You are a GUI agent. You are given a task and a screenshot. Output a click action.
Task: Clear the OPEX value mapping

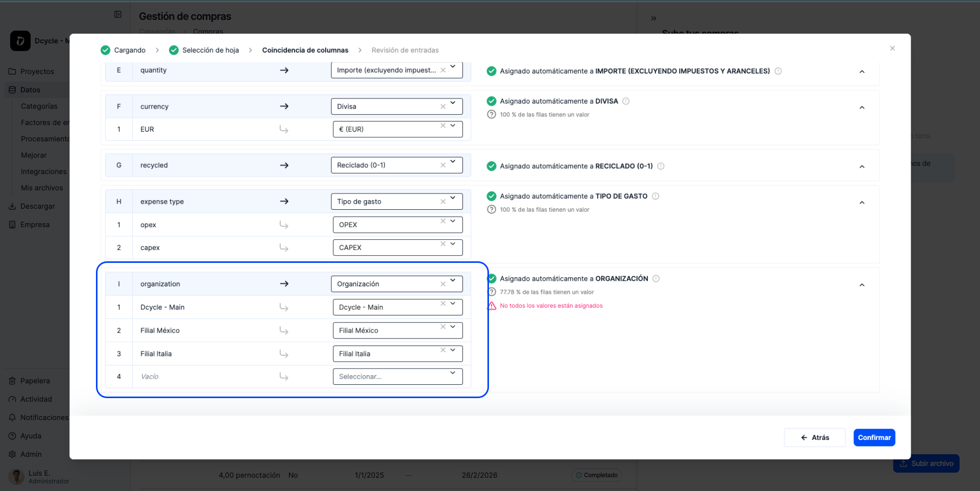[x=443, y=221]
